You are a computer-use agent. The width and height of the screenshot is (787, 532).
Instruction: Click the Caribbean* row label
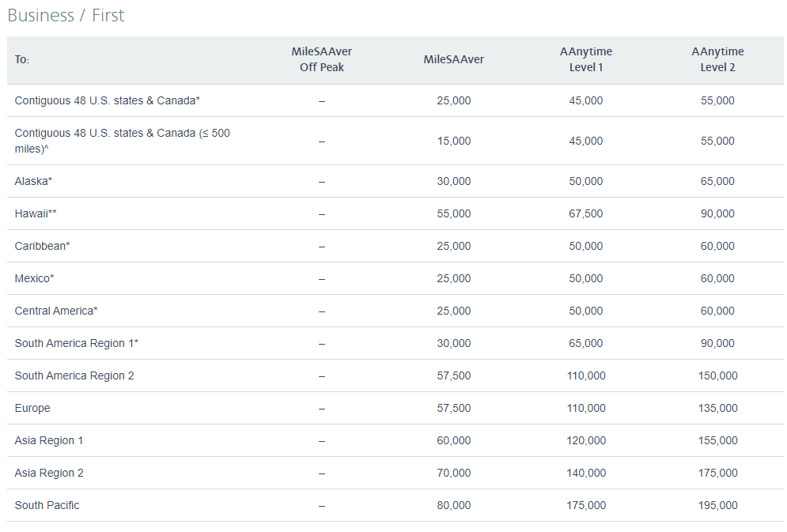click(x=42, y=246)
